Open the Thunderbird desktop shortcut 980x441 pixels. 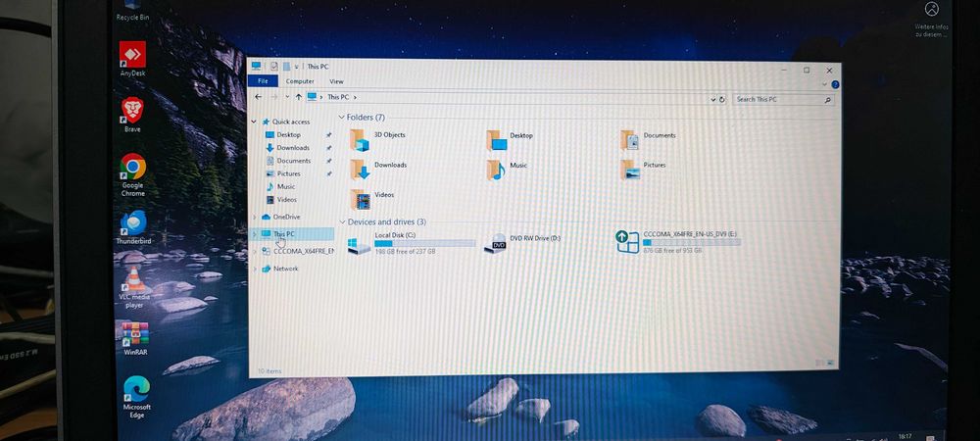point(133,227)
